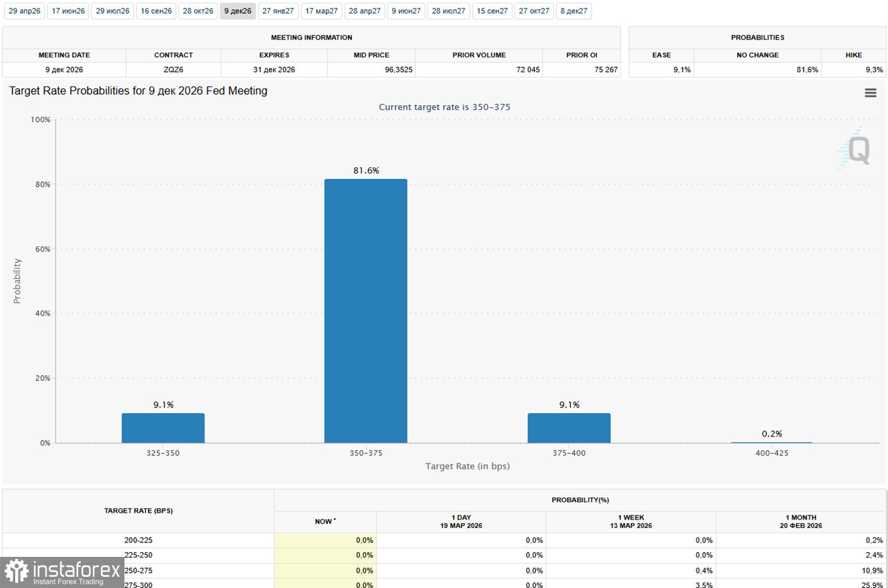Go to the 27 янв27 meeting tab
Viewport: 888px width, 588px height.
(x=278, y=11)
